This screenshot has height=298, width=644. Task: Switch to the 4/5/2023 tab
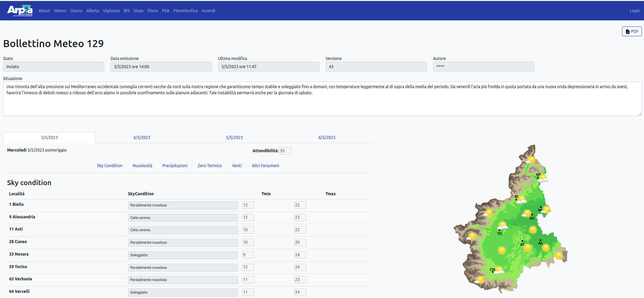click(x=142, y=138)
